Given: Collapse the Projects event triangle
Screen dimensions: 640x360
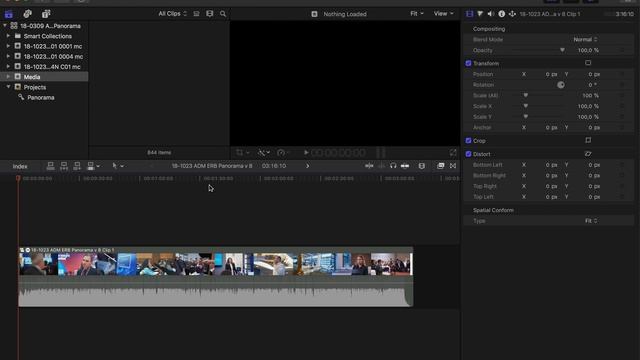Looking at the screenshot, I should [8, 87].
